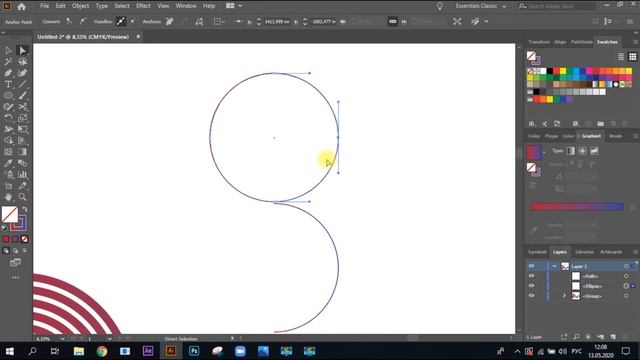The width and height of the screenshot is (640, 360).
Task: Select the Hand tool
Action: tap(8, 197)
